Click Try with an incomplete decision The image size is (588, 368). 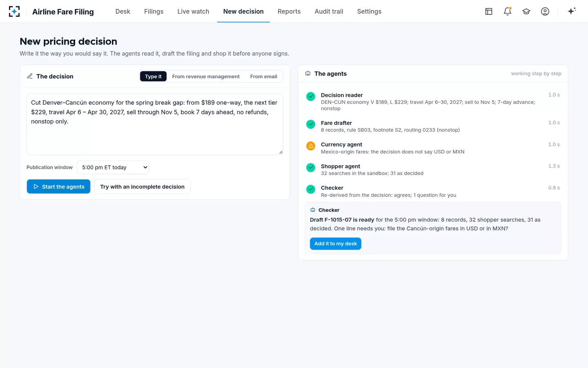click(142, 186)
